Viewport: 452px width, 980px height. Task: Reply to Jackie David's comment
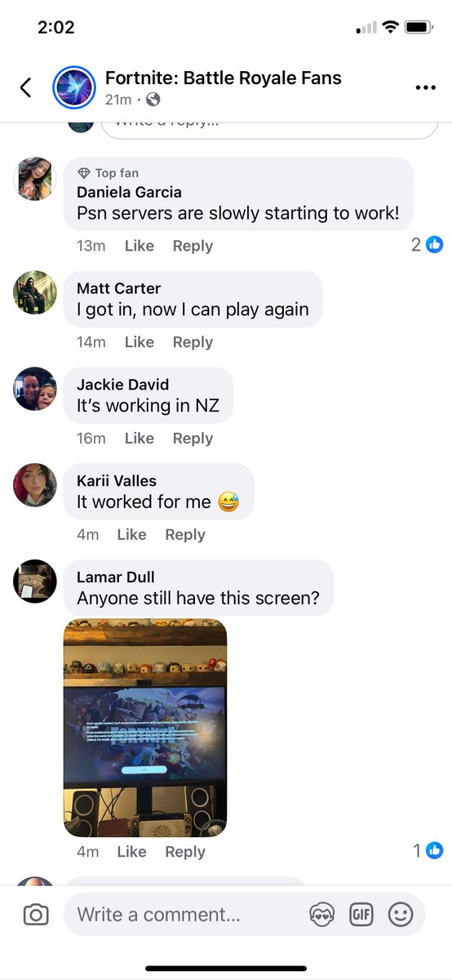[x=193, y=439]
